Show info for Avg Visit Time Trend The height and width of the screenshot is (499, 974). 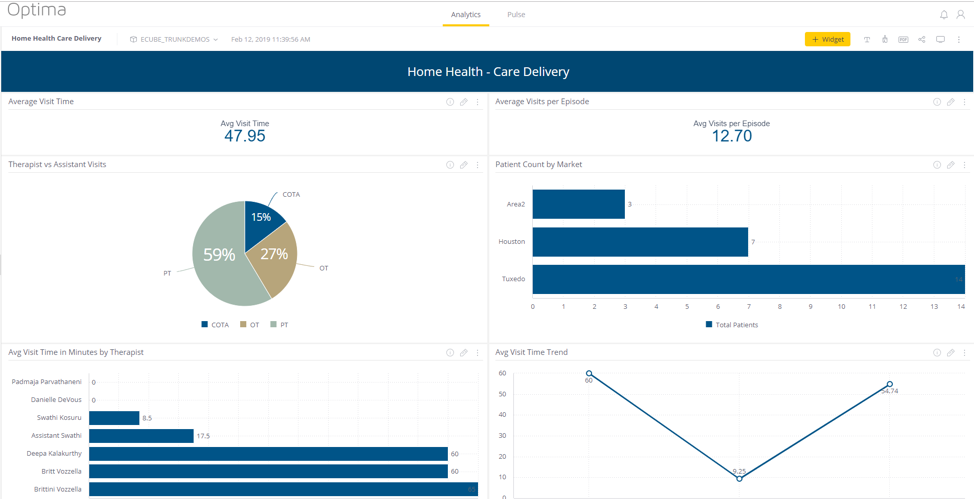937,352
